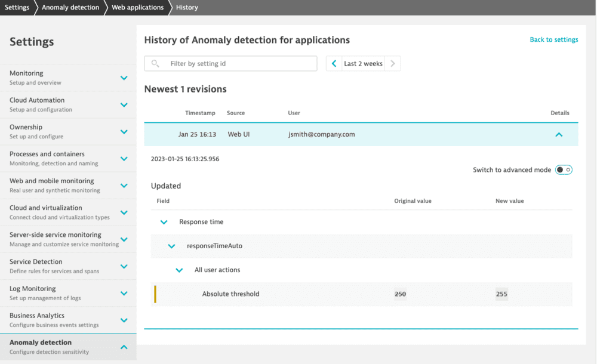Expand the Business Analytics section

tap(124, 319)
